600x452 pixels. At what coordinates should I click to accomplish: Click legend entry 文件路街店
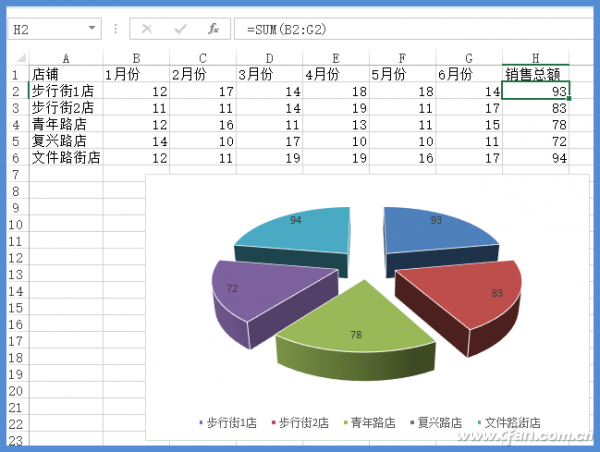point(509,423)
